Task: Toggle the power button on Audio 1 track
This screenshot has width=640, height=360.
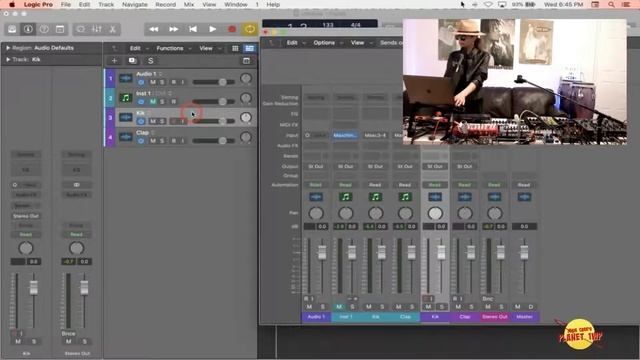Action: click(141, 82)
